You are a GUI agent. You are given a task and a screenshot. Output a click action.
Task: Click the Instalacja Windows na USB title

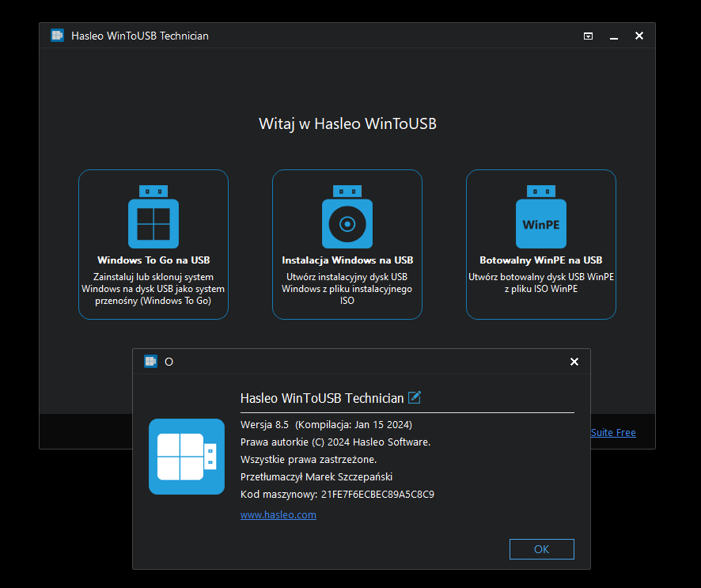click(347, 260)
